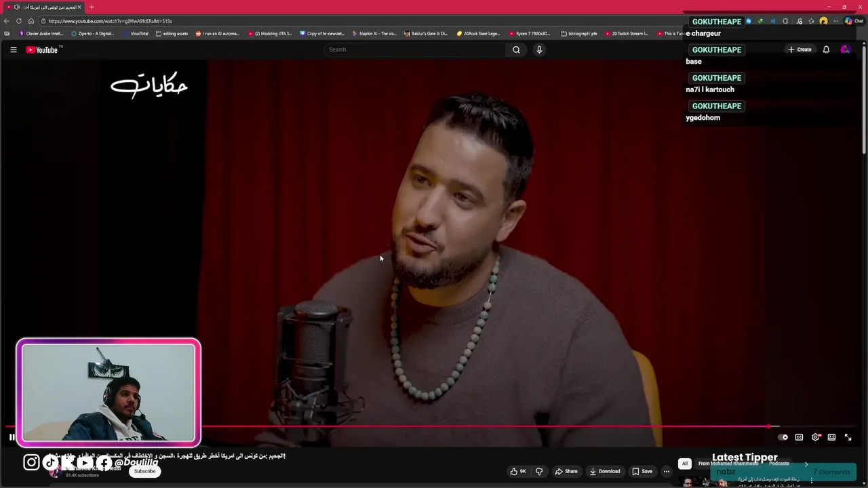The image size is (868, 488).
Task: Like the video (9K)
Action: click(x=518, y=471)
